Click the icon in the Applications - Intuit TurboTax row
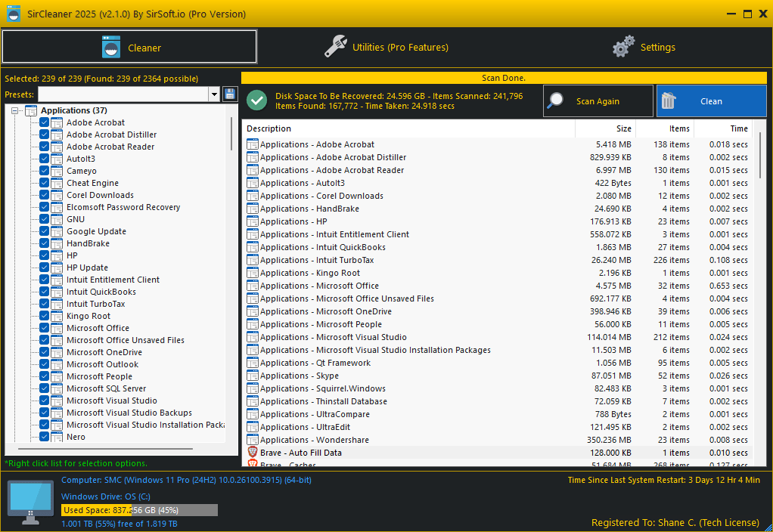773x532 pixels. [x=253, y=260]
